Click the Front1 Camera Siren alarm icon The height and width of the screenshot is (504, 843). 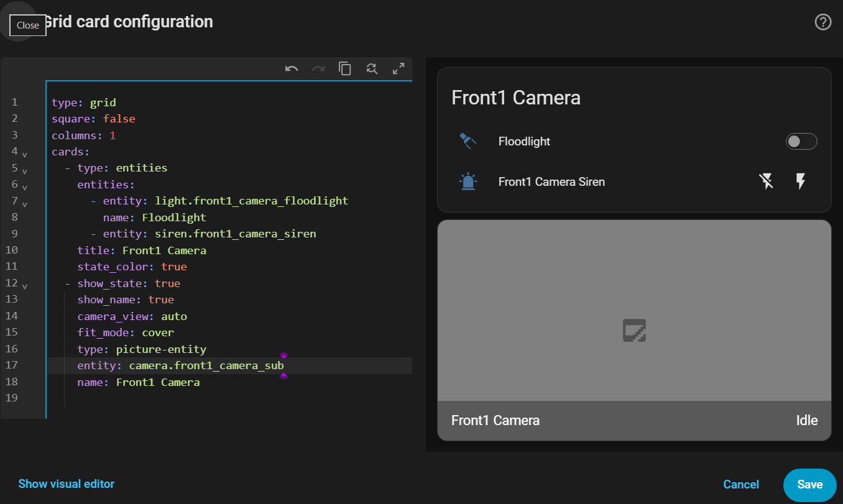468,181
